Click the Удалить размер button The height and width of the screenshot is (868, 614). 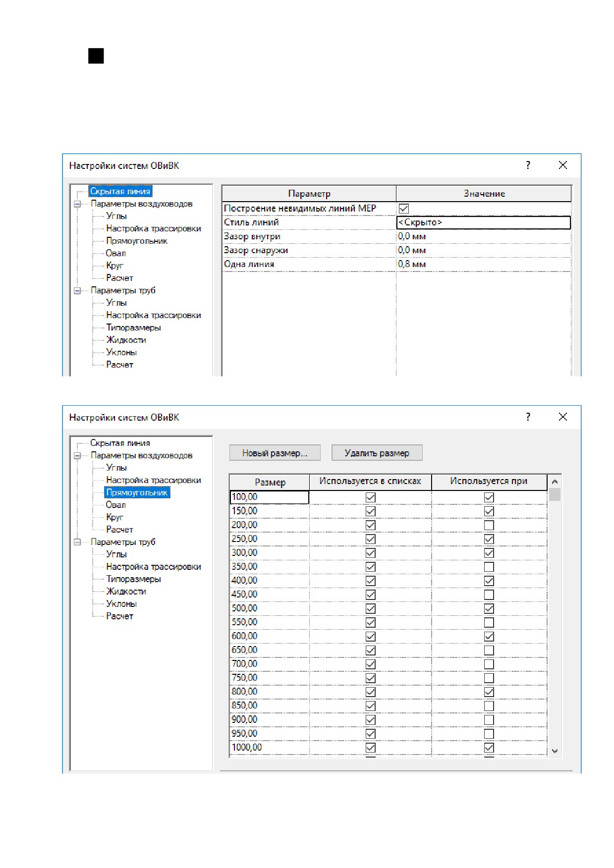pyautogui.click(x=377, y=453)
